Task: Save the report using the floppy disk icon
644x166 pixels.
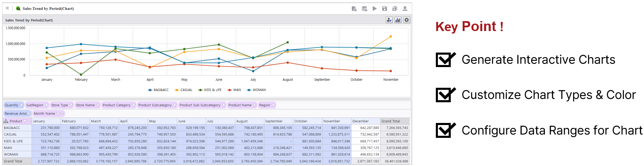Action: [x=384, y=8]
